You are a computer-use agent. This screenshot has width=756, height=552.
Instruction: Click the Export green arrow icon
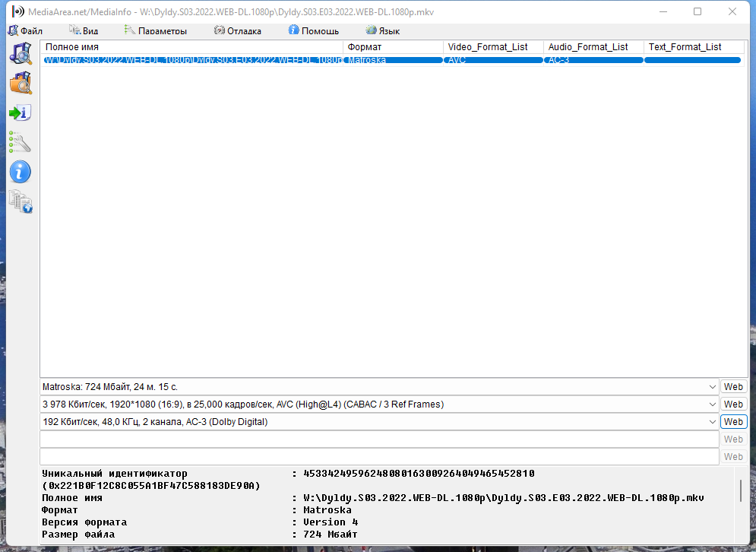point(21,113)
